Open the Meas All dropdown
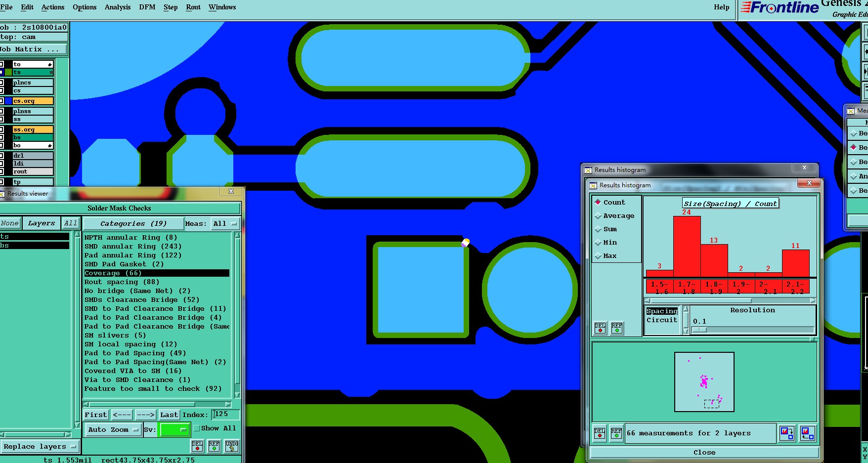The height and width of the screenshot is (463, 868). tap(225, 223)
